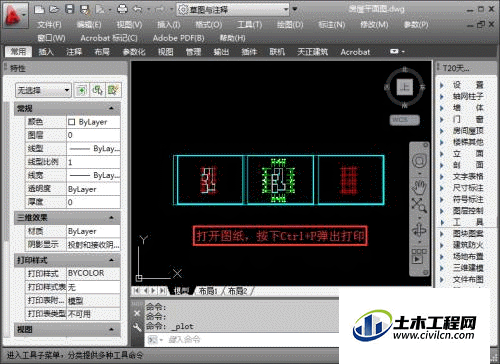The height and width of the screenshot is (364, 500).
Task: Collapse the 打印样式 properties section
Action: click(111, 260)
